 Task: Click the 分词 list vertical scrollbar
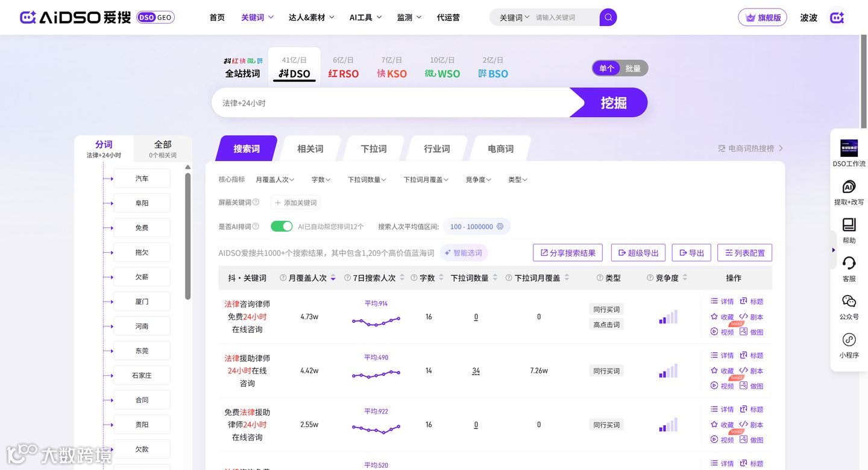point(187,235)
